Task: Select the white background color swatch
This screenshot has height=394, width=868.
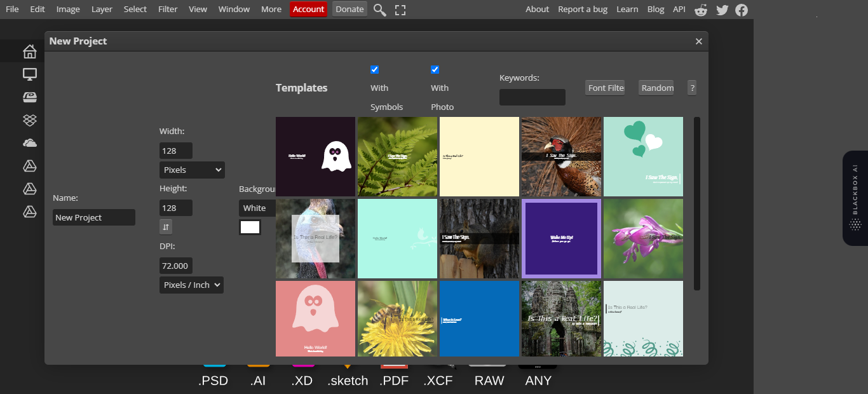Action: (x=250, y=227)
